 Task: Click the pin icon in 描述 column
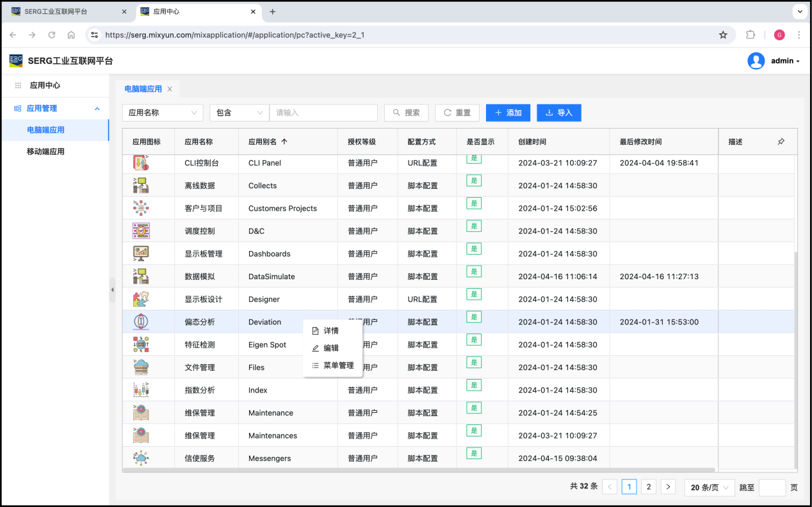click(781, 141)
